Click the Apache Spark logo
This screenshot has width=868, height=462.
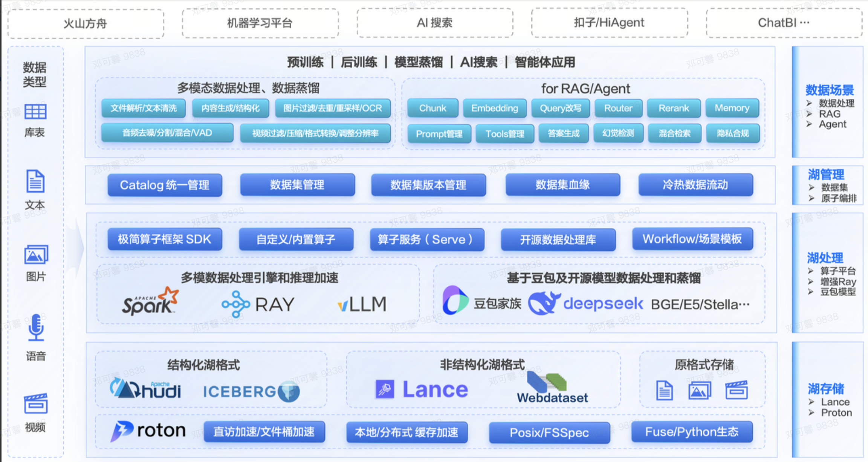click(150, 302)
